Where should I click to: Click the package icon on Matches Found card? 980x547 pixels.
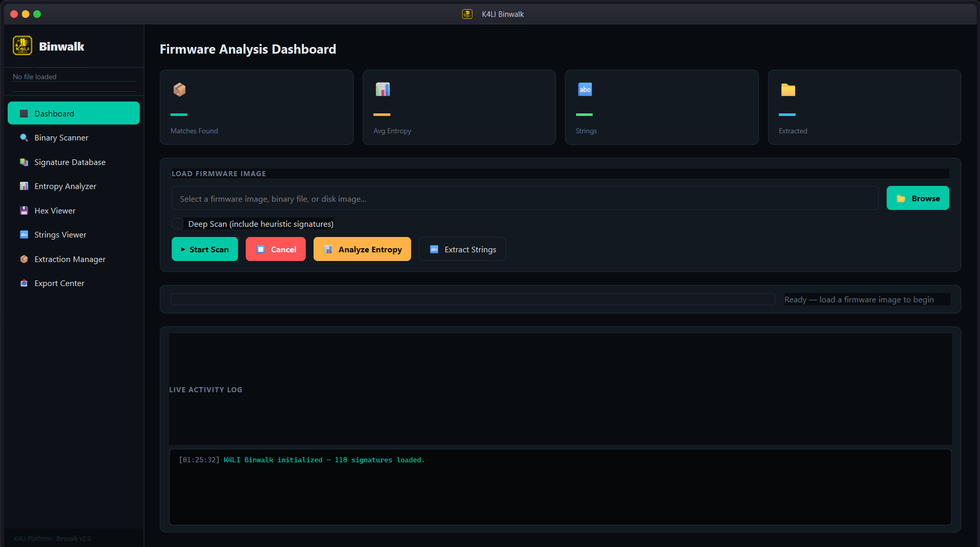(x=179, y=89)
